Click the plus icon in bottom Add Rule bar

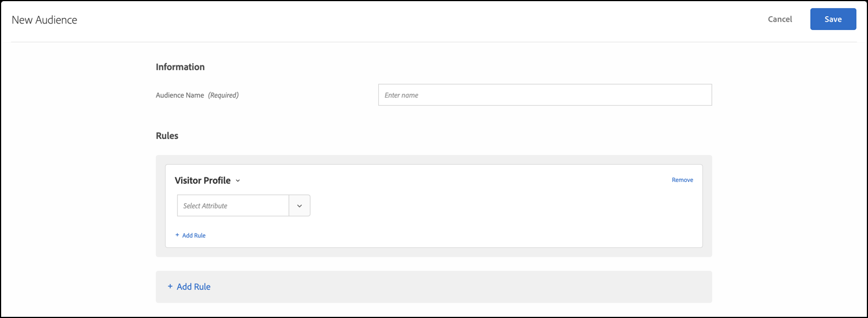pyautogui.click(x=170, y=286)
